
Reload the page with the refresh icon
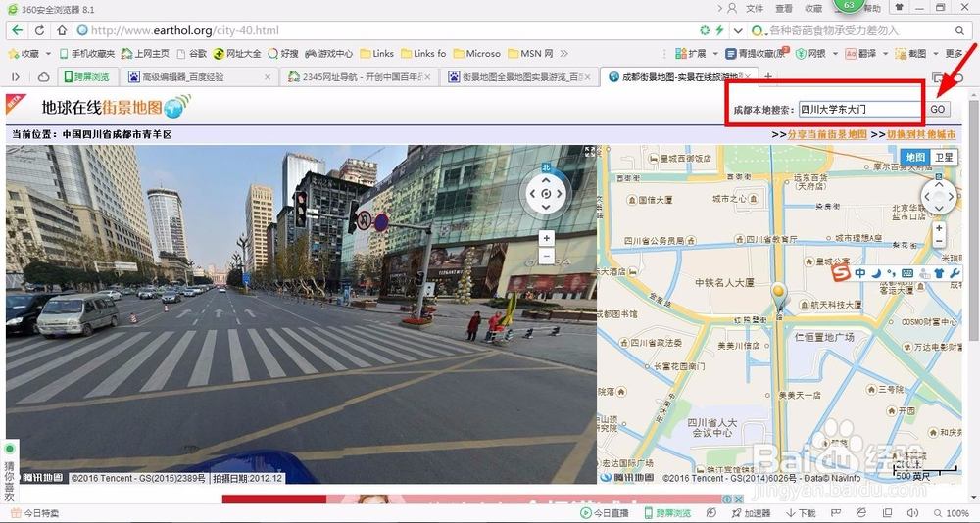coord(39,30)
